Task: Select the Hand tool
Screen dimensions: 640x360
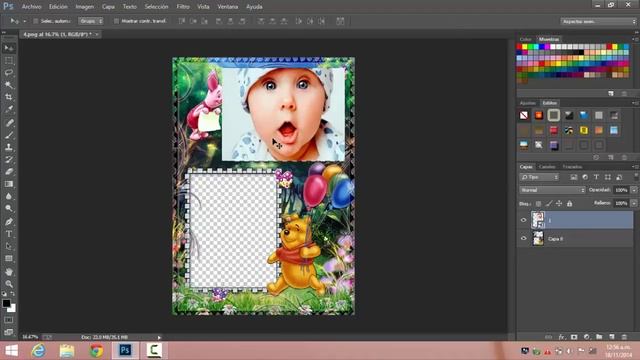Action: click(9, 271)
